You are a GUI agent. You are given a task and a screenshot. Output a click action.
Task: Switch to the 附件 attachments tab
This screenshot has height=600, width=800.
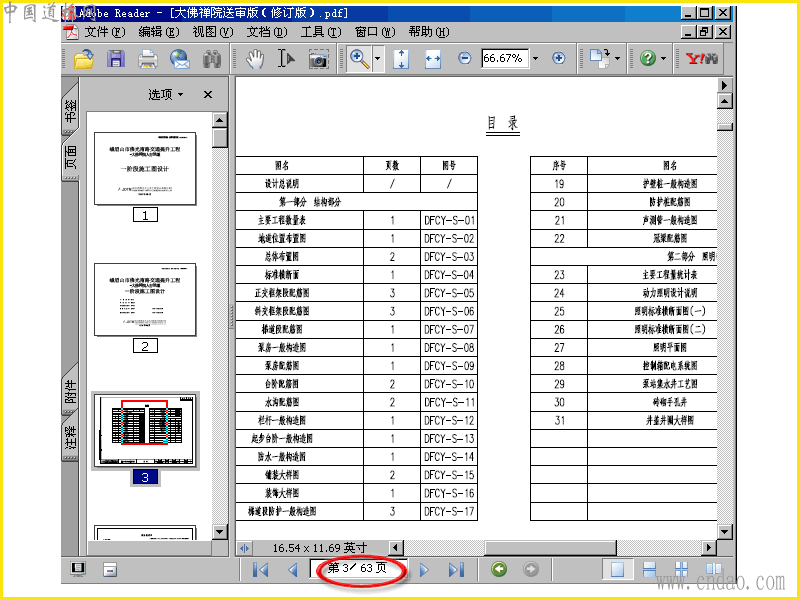(x=70, y=390)
